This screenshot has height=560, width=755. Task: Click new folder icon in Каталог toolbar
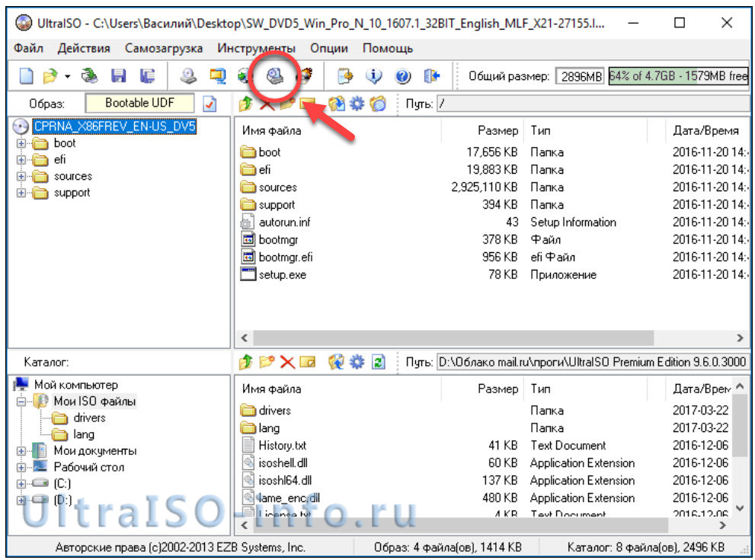[x=267, y=362]
